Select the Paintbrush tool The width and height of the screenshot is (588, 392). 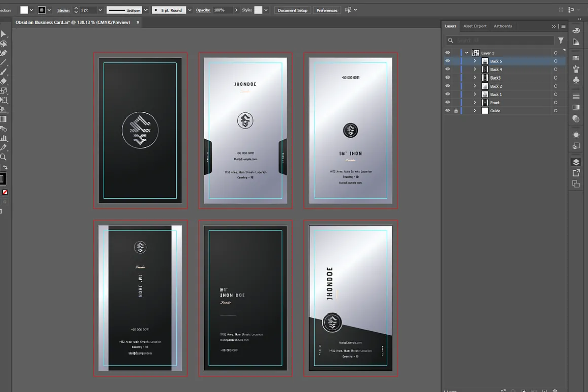point(3,71)
